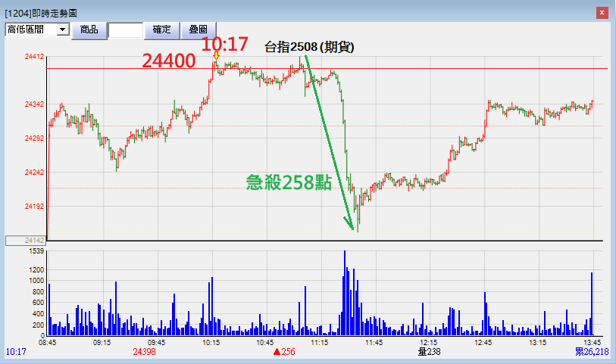Focus the product code input field
Viewport: 616px width, 364px height.
click(x=126, y=30)
